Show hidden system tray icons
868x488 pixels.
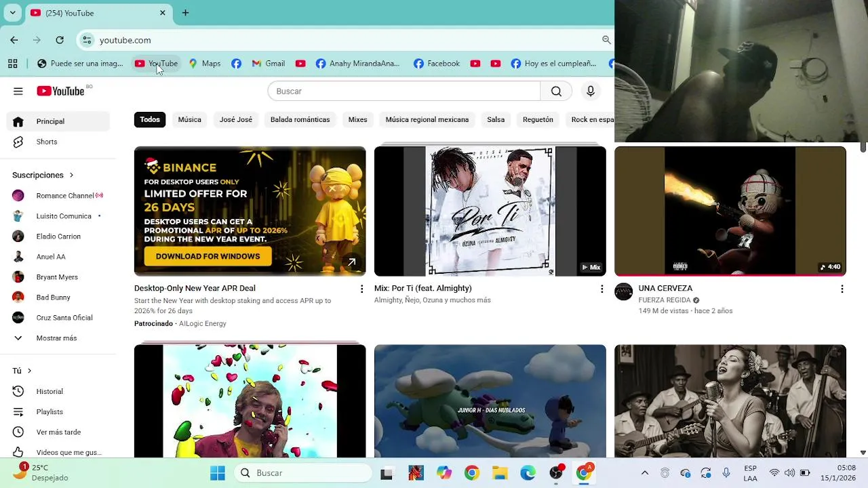(x=645, y=473)
